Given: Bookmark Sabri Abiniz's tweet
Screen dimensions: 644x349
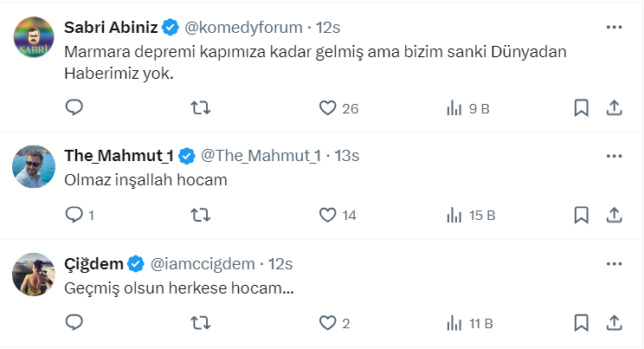Looking at the screenshot, I should [x=582, y=108].
